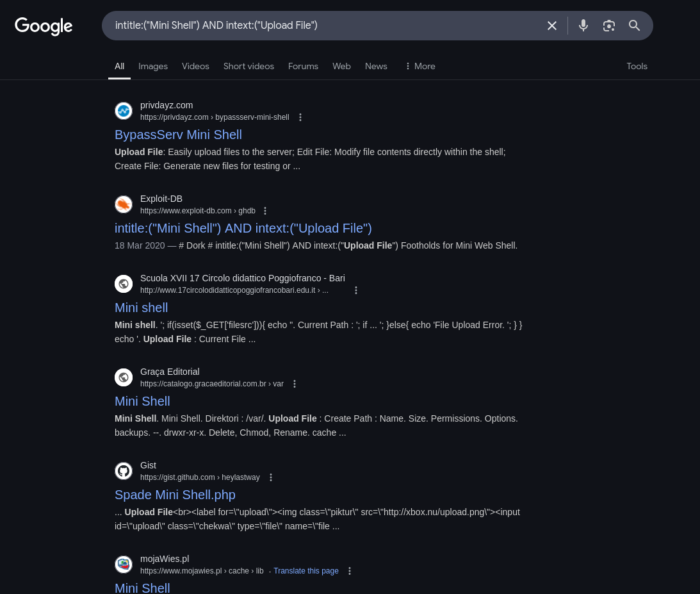
Task: Click the privdayz.com site favicon
Action: click(x=124, y=111)
